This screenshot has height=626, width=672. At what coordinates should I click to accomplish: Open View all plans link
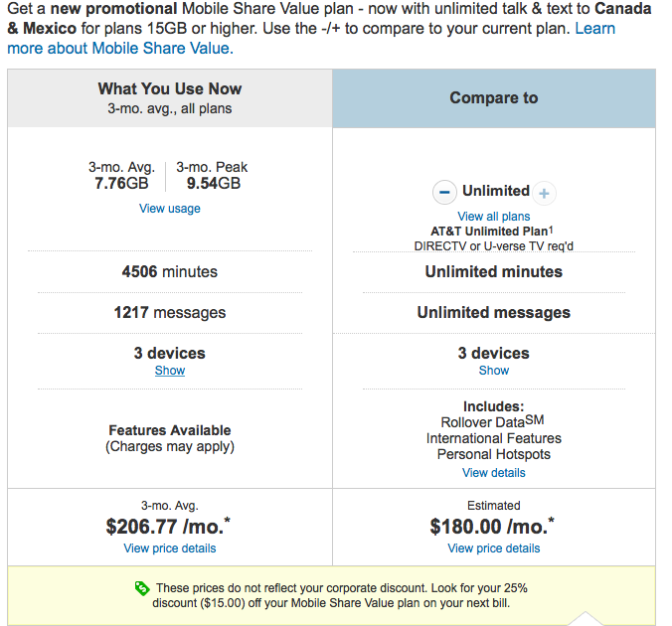494,217
